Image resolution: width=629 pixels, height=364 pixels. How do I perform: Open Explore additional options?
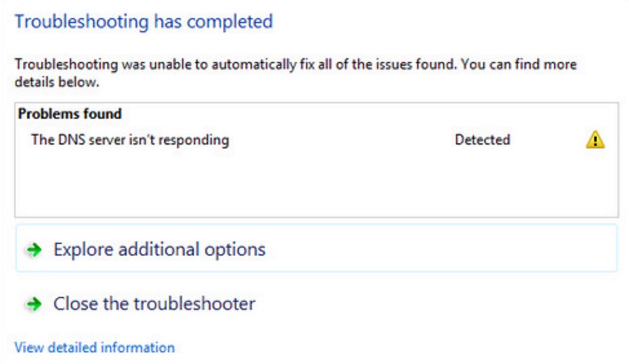[x=316, y=248]
